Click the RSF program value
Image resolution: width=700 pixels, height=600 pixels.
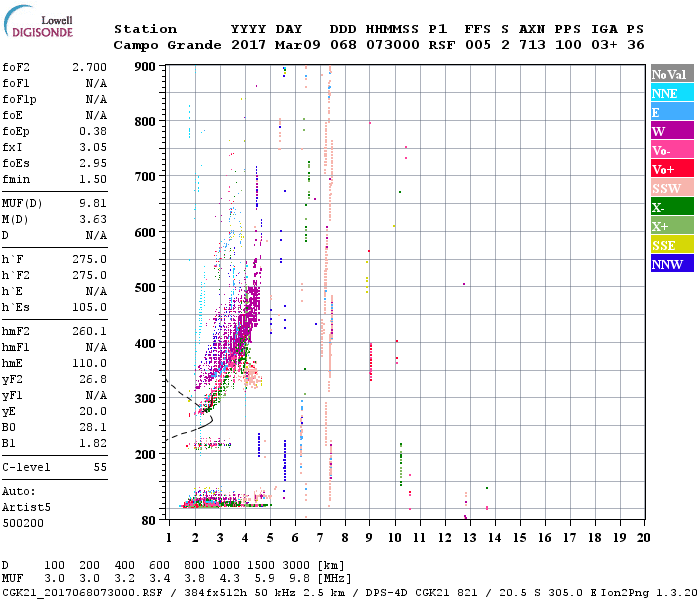[442, 45]
